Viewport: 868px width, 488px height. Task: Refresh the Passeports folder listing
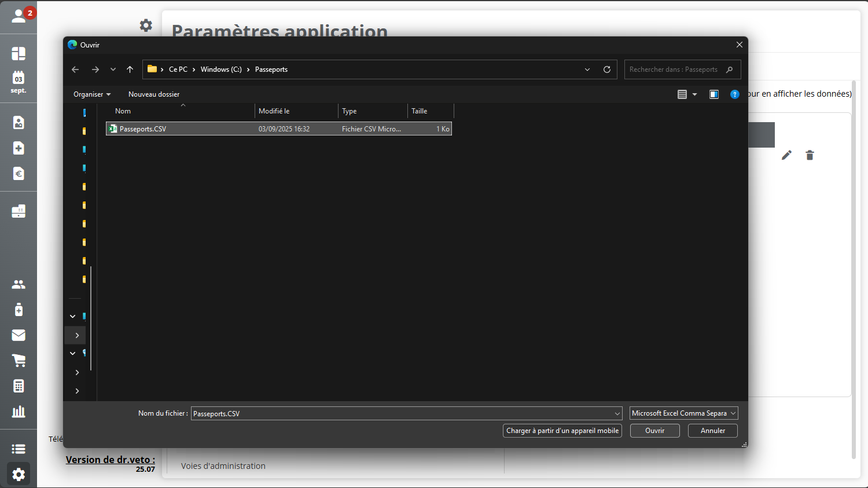point(607,69)
